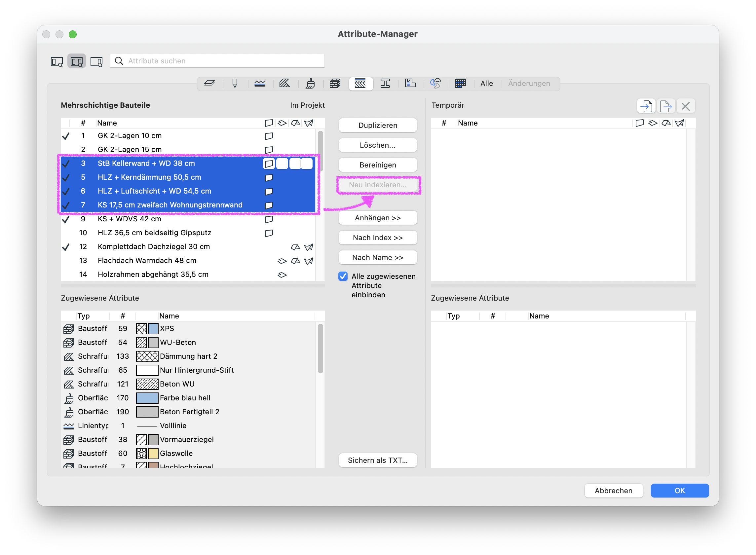Click roof-usage column header icon in project list
Screen dimensions: 756x555
[295, 123]
